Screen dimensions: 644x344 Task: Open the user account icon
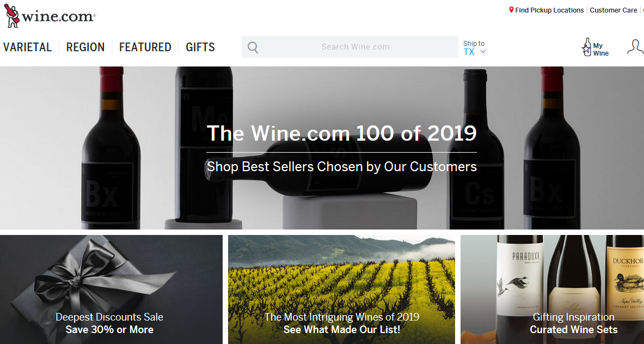(x=635, y=47)
